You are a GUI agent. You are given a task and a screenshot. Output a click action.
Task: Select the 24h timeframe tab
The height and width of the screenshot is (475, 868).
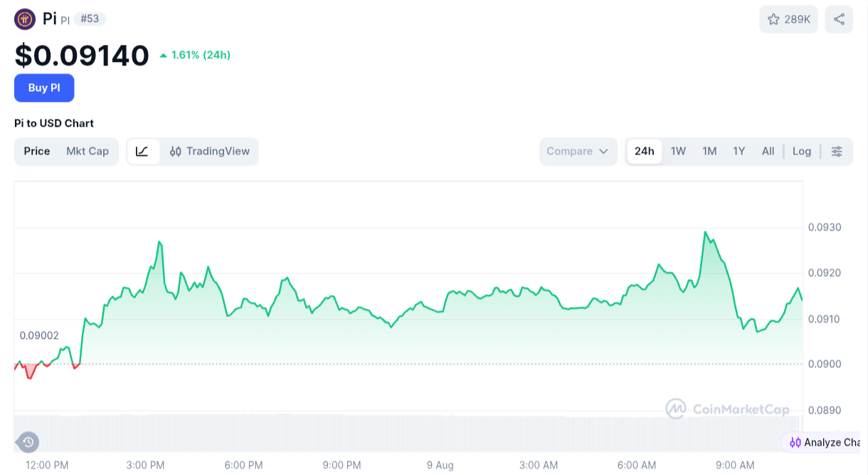pyautogui.click(x=645, y=151)
